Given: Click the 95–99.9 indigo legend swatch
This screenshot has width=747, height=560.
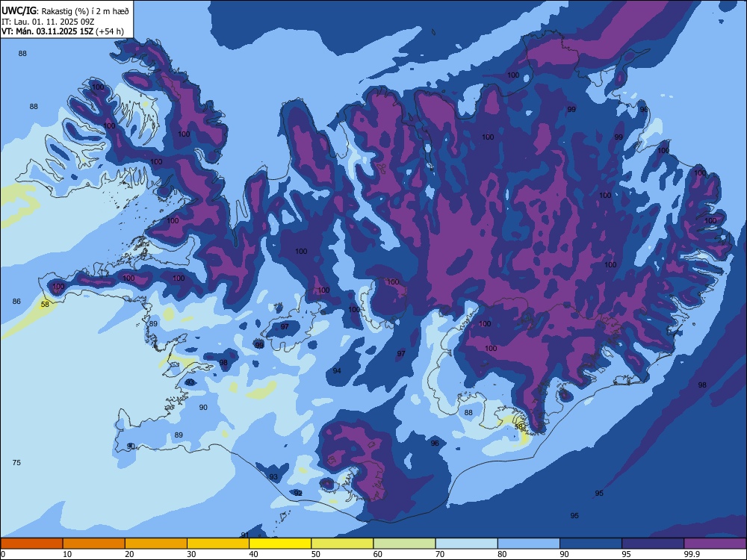Looking at the screenshot, I should coord(653,544).
